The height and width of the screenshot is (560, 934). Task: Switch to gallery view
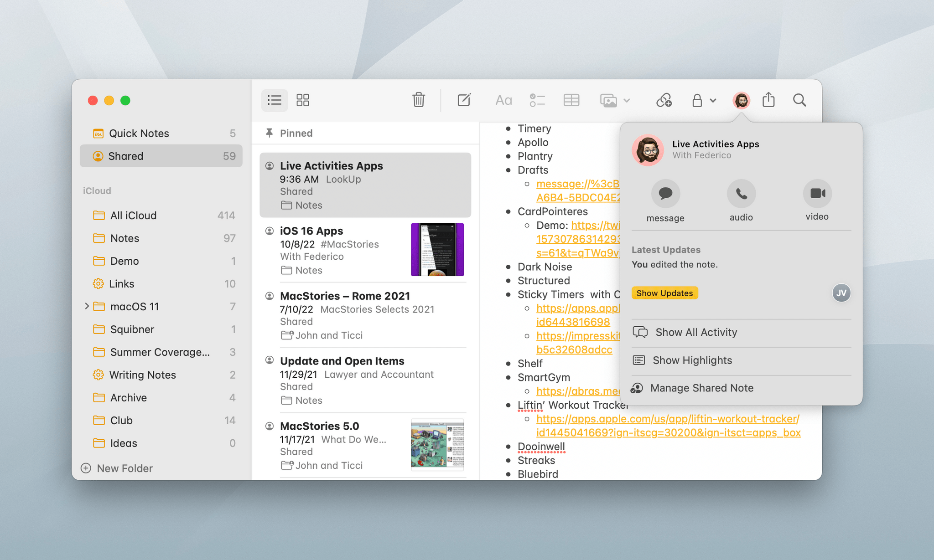click(303, 100)
